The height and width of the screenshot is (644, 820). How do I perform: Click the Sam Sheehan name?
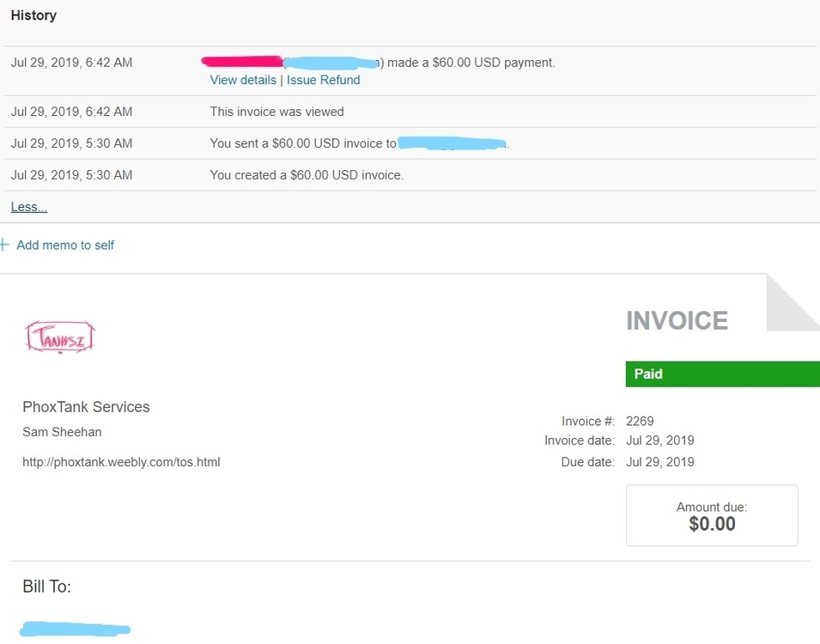62,432
